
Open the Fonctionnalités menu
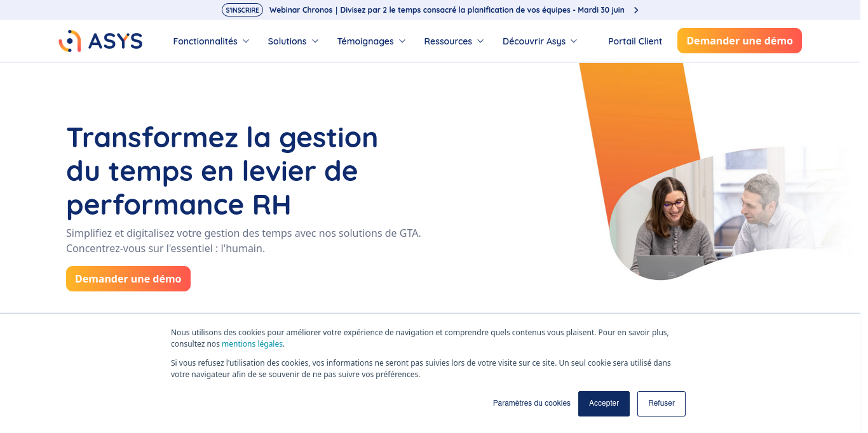click(x=205, y=41)
